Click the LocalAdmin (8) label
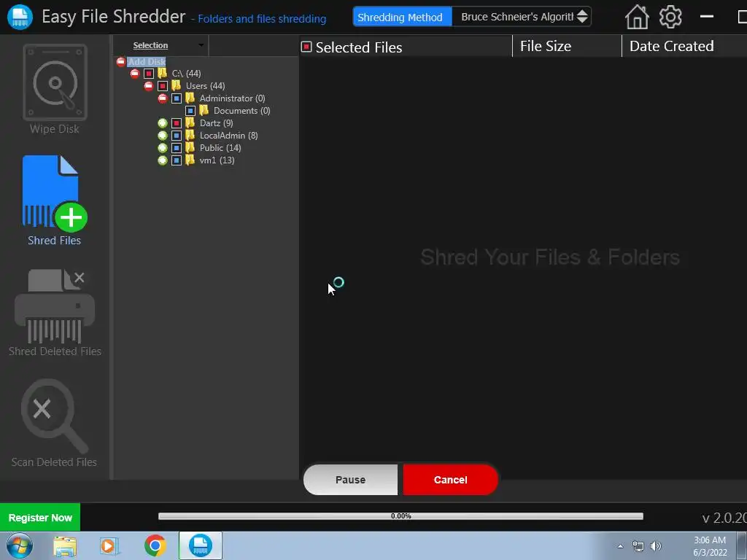This screenshot has width=747, height=560. pyautogui.click(x=228, y=135)
